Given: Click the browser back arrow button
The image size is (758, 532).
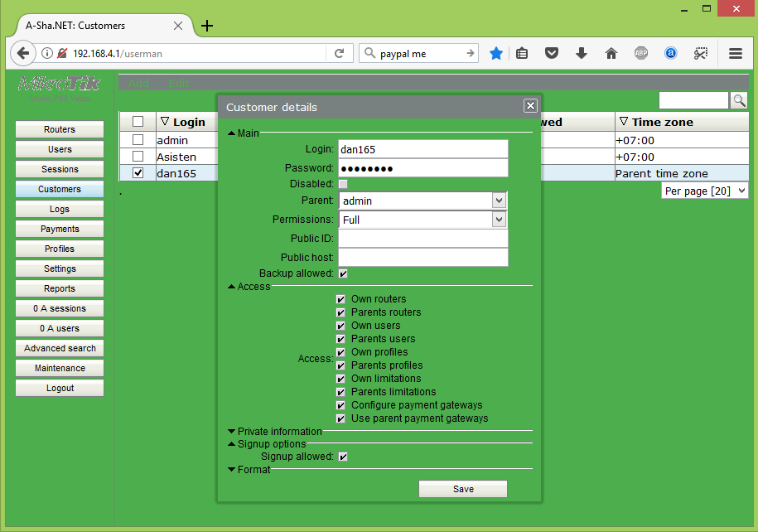Looking at the screenshot, I should click(x=22, y=53).
